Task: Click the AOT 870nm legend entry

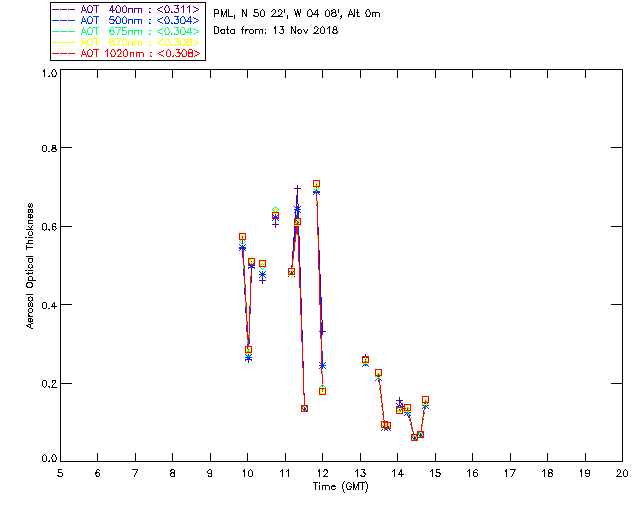Action: pos(127,42)
